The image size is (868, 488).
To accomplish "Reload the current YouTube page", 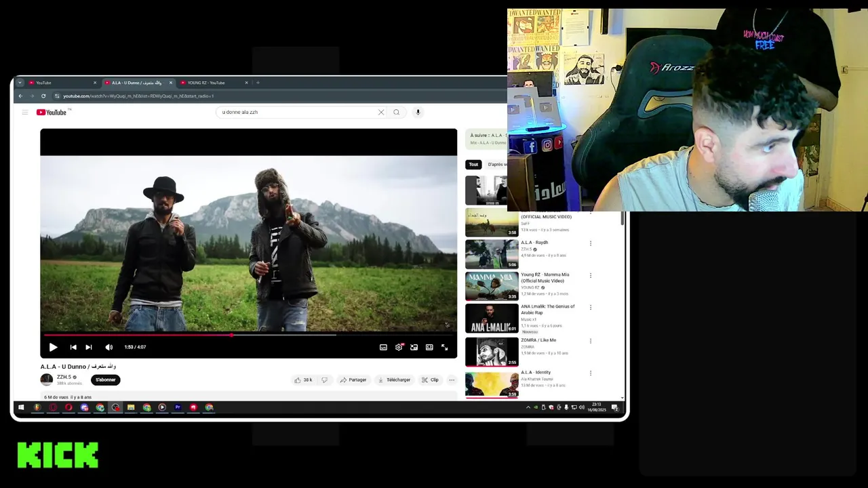I will coord(43,96).
